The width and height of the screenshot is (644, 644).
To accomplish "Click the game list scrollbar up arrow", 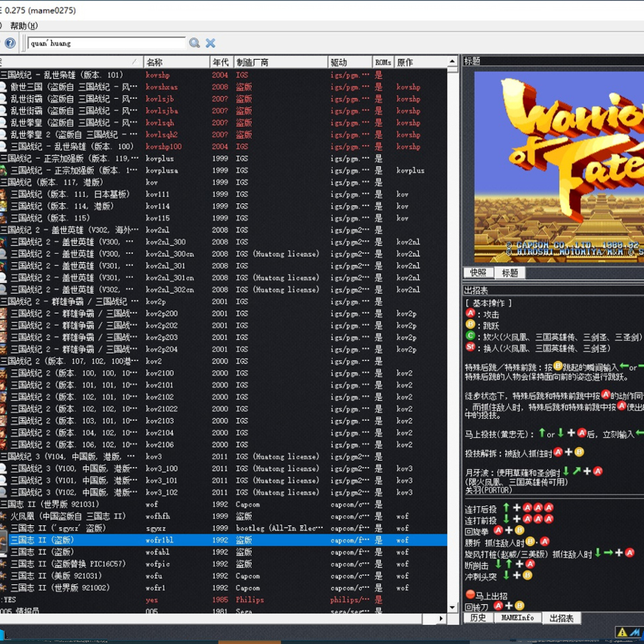I will (453, 61).
